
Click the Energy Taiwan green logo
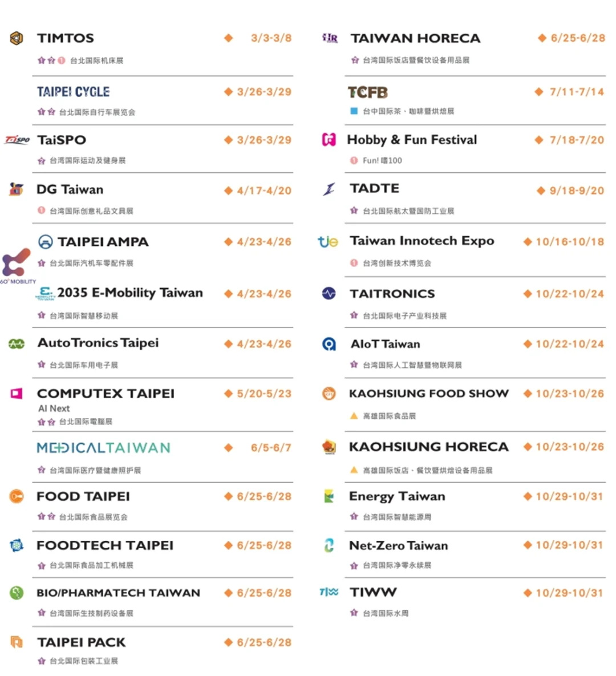click(329, 496)
